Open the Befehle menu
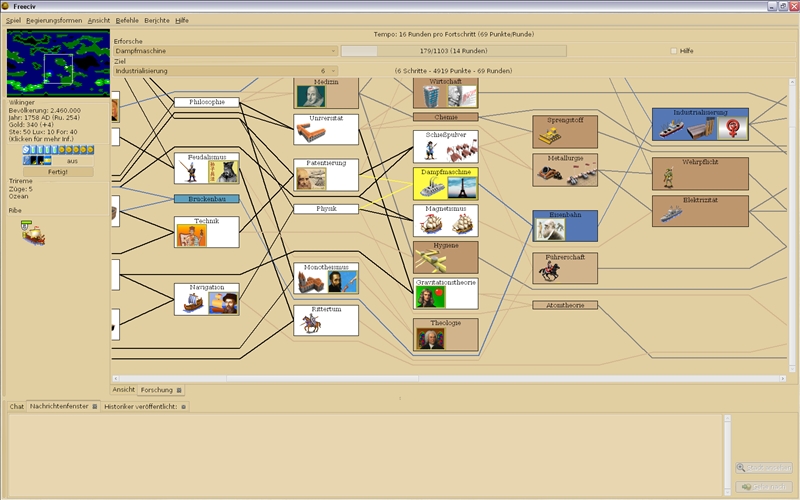800x500 pixels. (x=127, y=20)
